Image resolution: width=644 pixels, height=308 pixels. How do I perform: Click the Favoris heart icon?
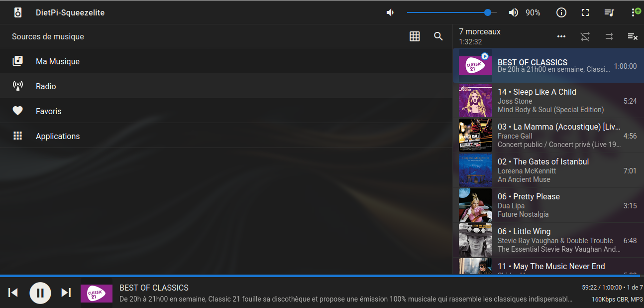[18, 111]
